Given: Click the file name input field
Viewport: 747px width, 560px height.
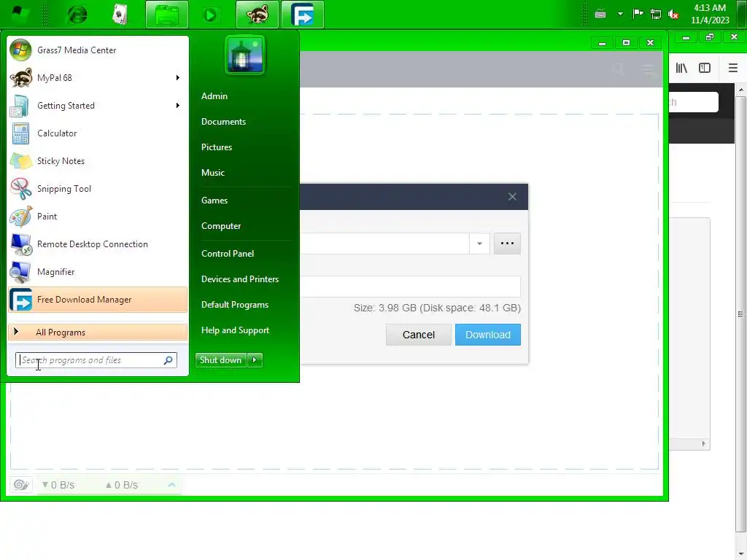Looking at the screenshot, I should coord(411,287).
